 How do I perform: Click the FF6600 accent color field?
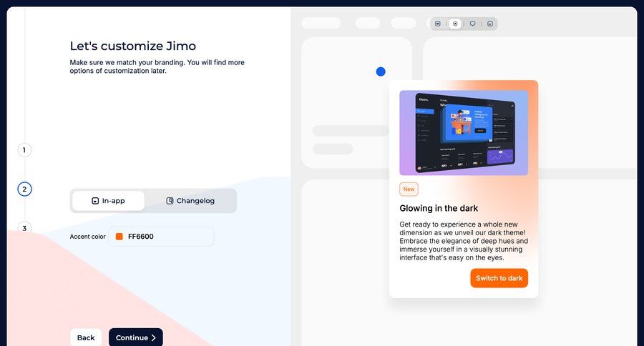[161, 237]
